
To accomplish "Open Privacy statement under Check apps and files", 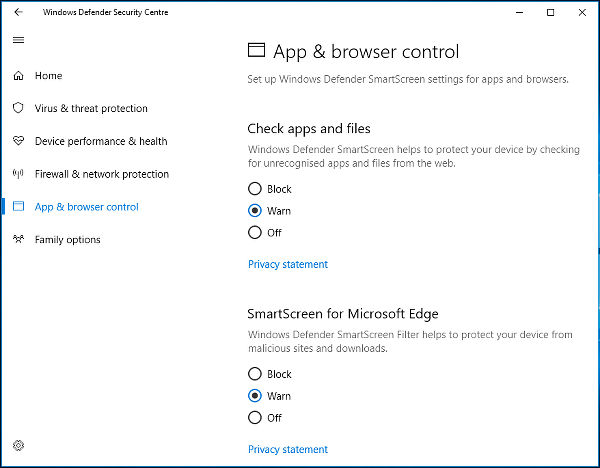I will (288, 264).
